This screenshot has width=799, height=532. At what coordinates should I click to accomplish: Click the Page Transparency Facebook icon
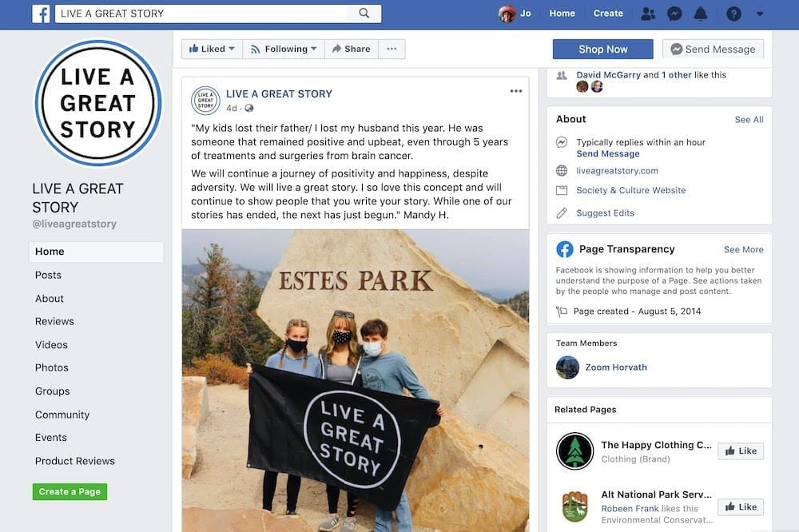[565, 249]
